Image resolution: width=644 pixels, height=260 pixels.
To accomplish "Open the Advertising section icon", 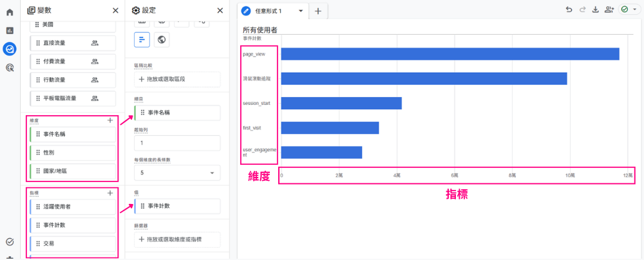I will pyautogui.click(x=10, y=68).
